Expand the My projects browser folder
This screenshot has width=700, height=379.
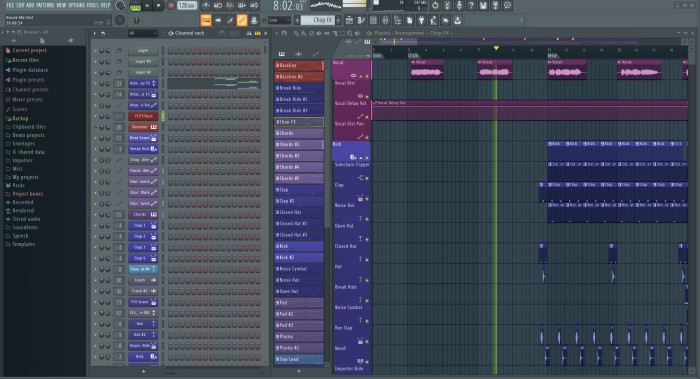click(25, 177)
